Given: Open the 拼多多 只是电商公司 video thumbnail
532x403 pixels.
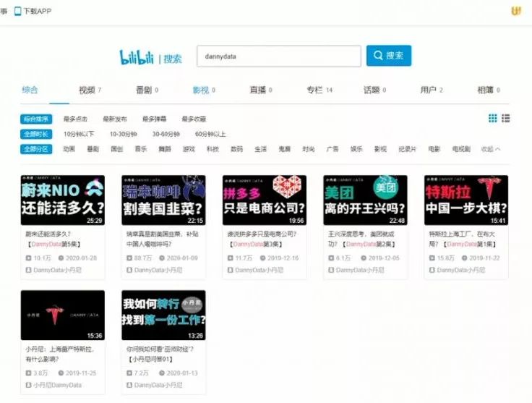Looking at the screenshot, I should click(x=265, y=200).
